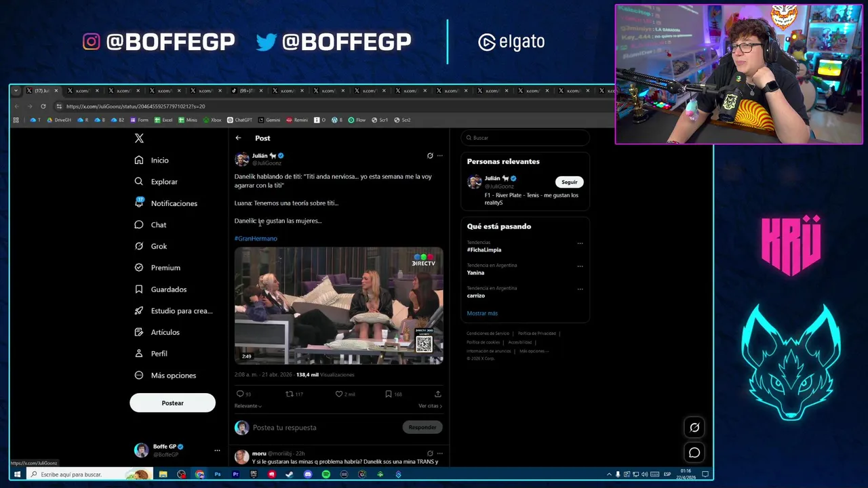Open Grok icon on moru's reply
This screenshot has width=868, height=488.
coord(430,453)
